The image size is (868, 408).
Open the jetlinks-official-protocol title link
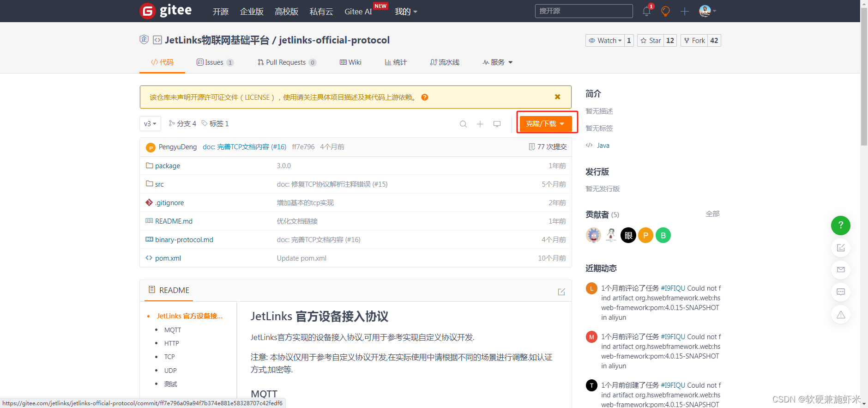click(x=334, y=40)
